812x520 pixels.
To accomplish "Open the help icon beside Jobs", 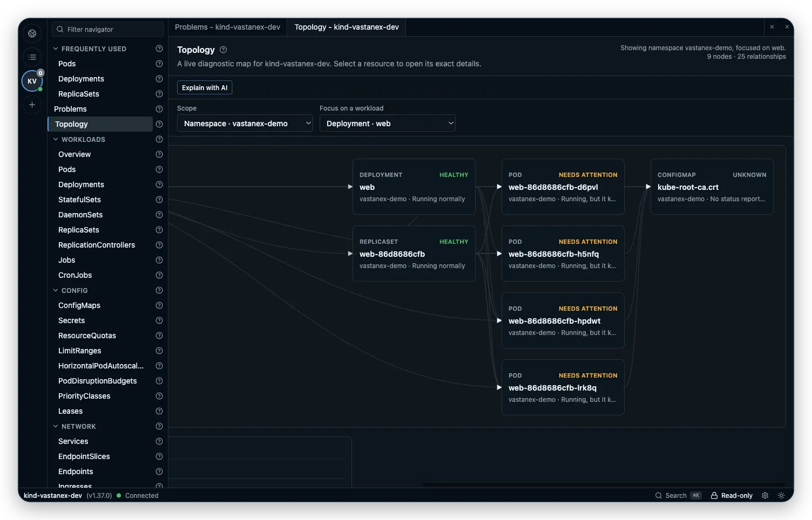I will coord(159,260).
